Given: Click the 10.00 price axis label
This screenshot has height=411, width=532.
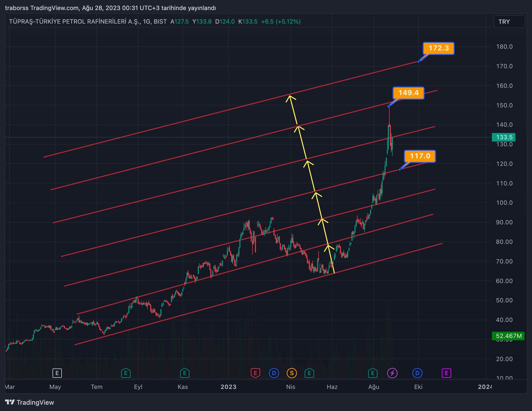Looking at the screenshot, I should tap(505, 379).
